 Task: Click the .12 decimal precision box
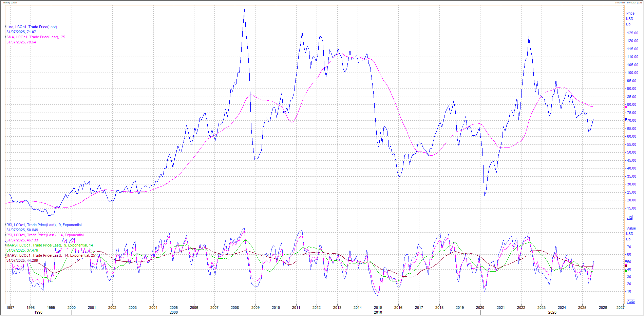coord(630,217)
